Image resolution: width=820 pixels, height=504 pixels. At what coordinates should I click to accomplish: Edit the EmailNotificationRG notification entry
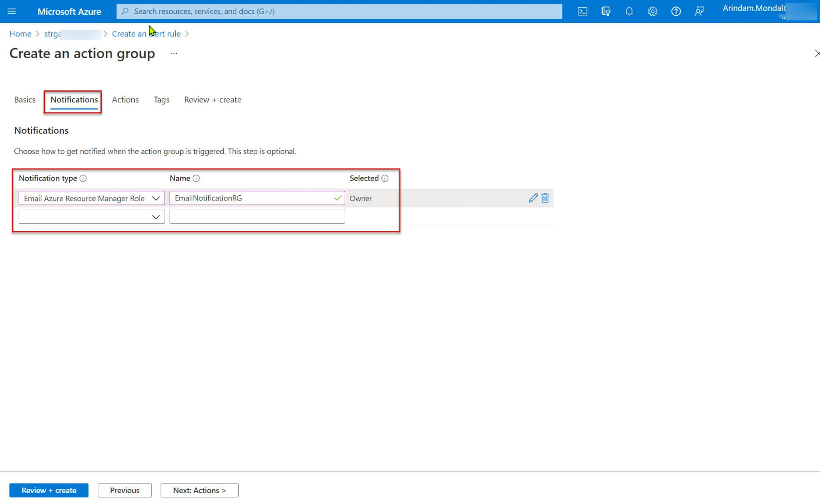pos(533,198)
